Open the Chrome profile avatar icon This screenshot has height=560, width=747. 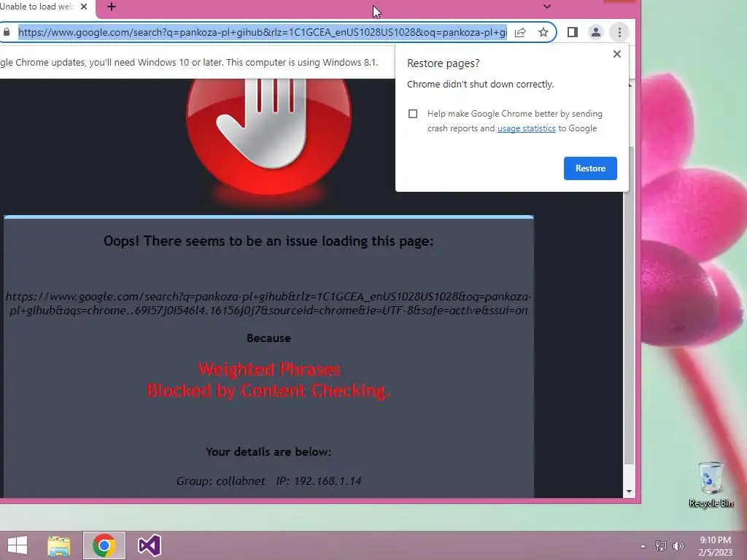click(595, 32)
